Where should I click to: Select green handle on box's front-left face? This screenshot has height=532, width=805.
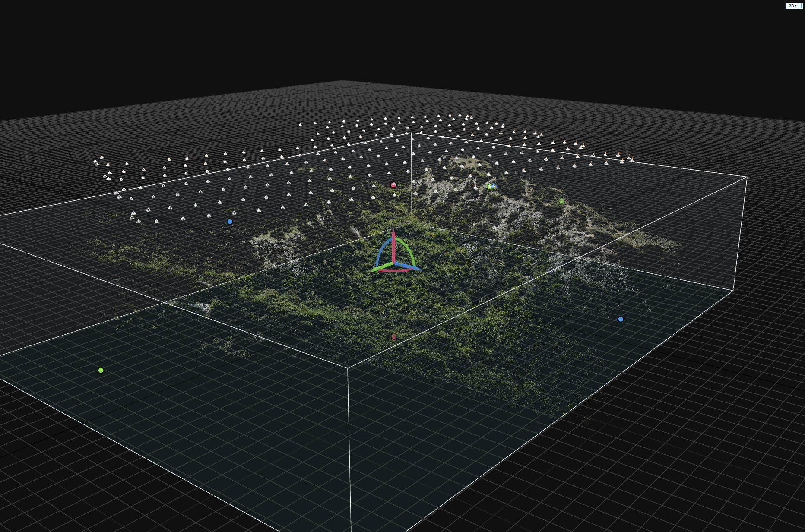point(101,370)
